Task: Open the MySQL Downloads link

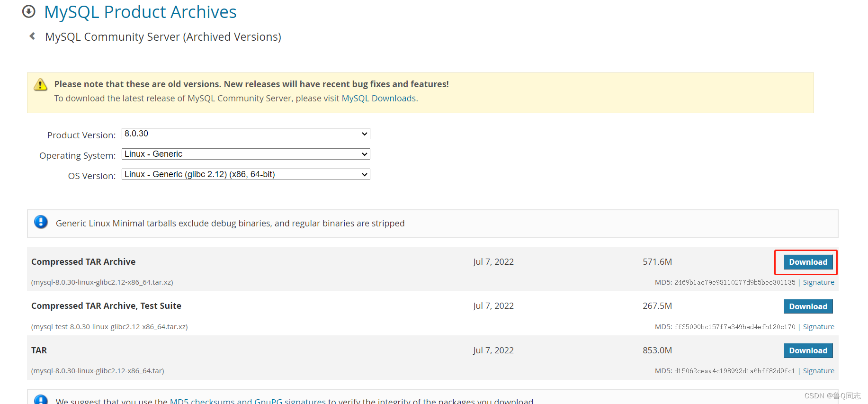Action: [x=379, y=98]
